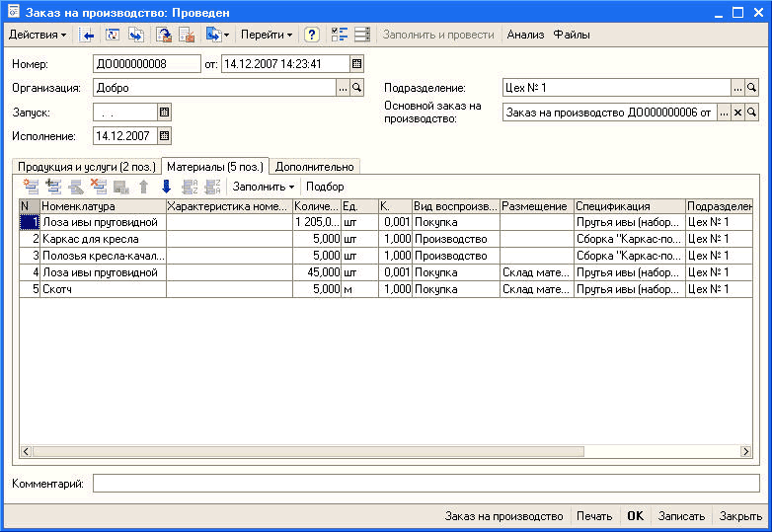Select the Скотч row in materials table
The image size is (772, 532).
pyautogui.click(x=99, y=289)
